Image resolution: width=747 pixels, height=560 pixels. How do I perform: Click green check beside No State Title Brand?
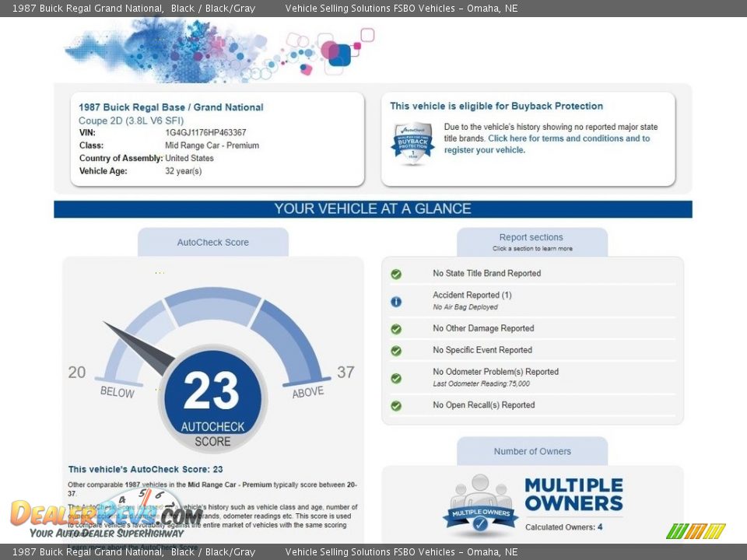396,274
